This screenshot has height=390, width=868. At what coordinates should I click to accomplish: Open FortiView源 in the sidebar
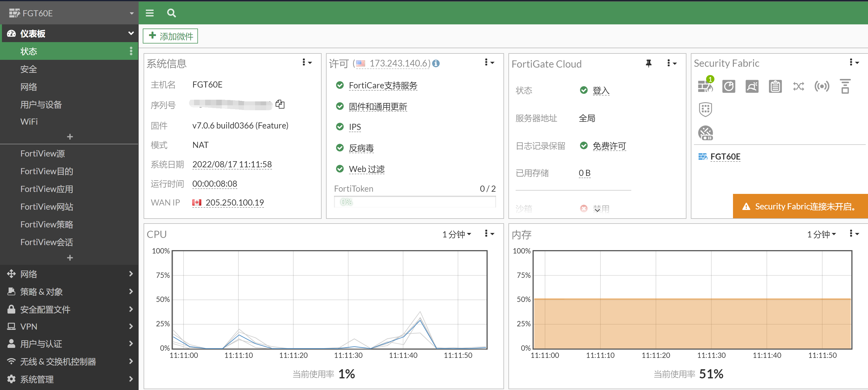tap(42, 153)
